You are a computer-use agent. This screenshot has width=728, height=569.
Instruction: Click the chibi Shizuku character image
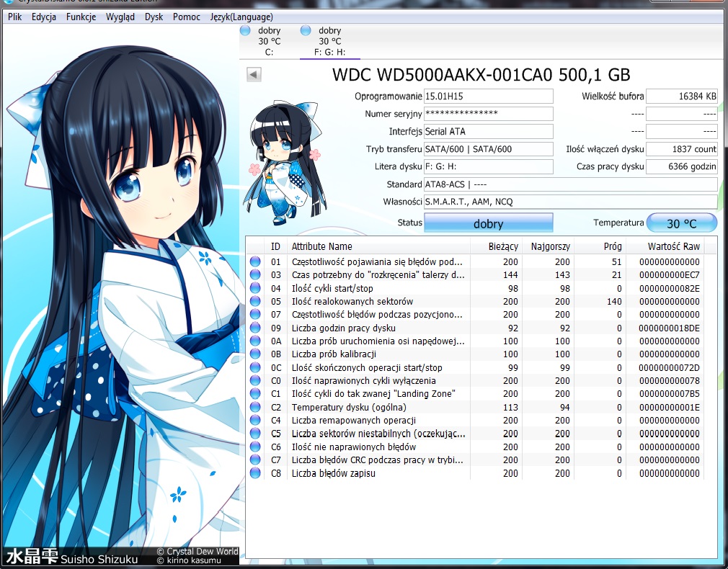tap(285, 163)
